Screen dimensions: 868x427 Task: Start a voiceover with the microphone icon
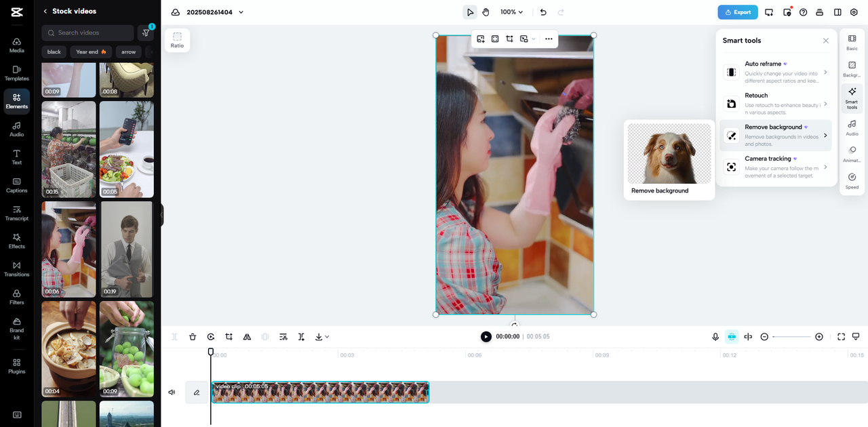[715, 336]
